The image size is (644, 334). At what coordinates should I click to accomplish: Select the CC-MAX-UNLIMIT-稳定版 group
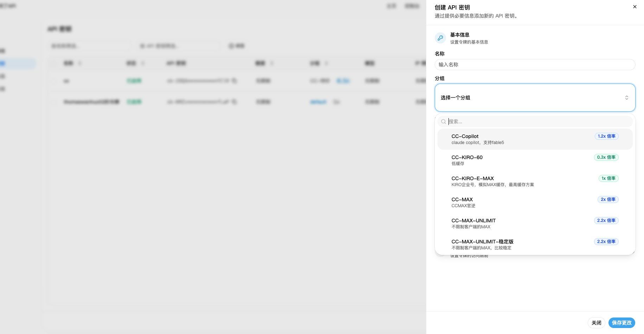[535, 244]
